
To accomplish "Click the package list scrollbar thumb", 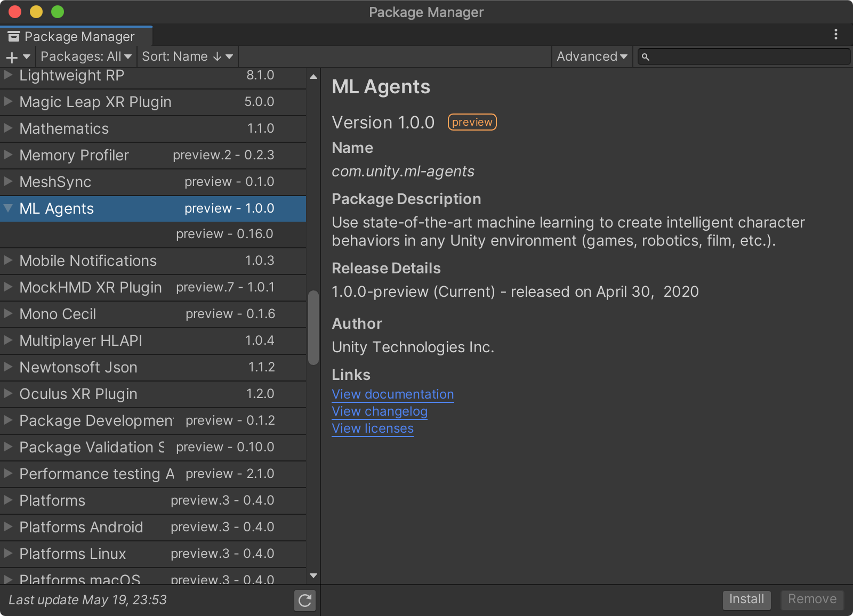I will point(313,328).
